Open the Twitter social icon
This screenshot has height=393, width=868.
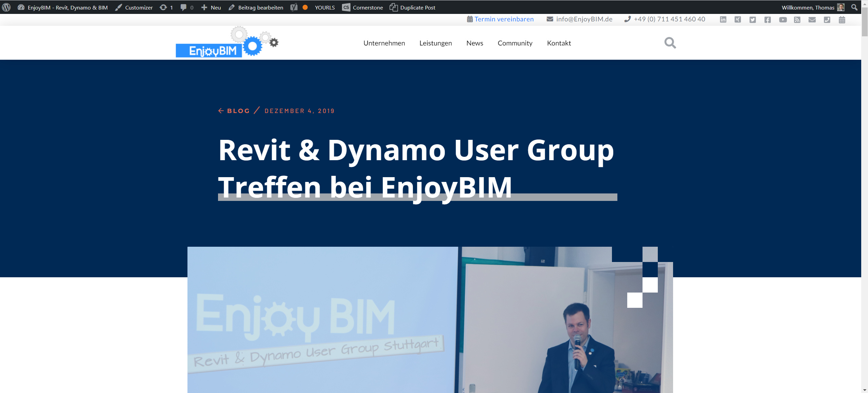click(753, 20)
